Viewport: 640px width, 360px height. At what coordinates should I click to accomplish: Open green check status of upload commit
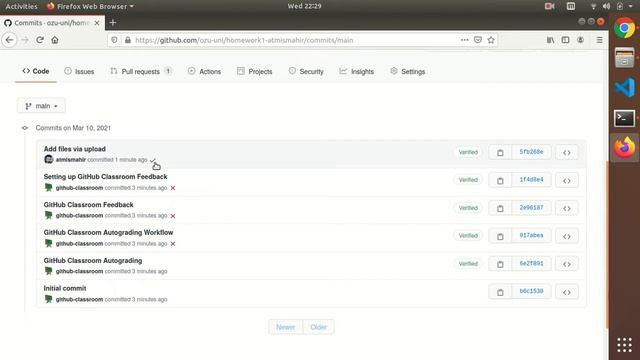click(152, 160)
